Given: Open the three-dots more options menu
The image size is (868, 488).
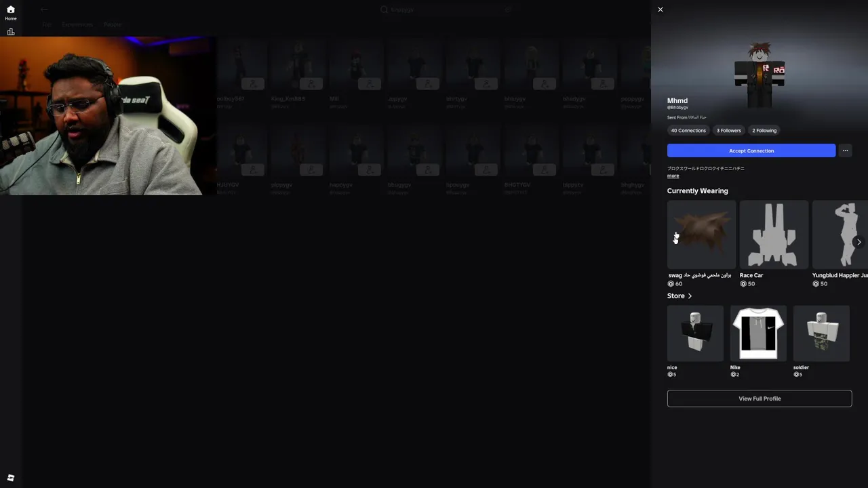Looking at the screenshot, I should 845,150.
